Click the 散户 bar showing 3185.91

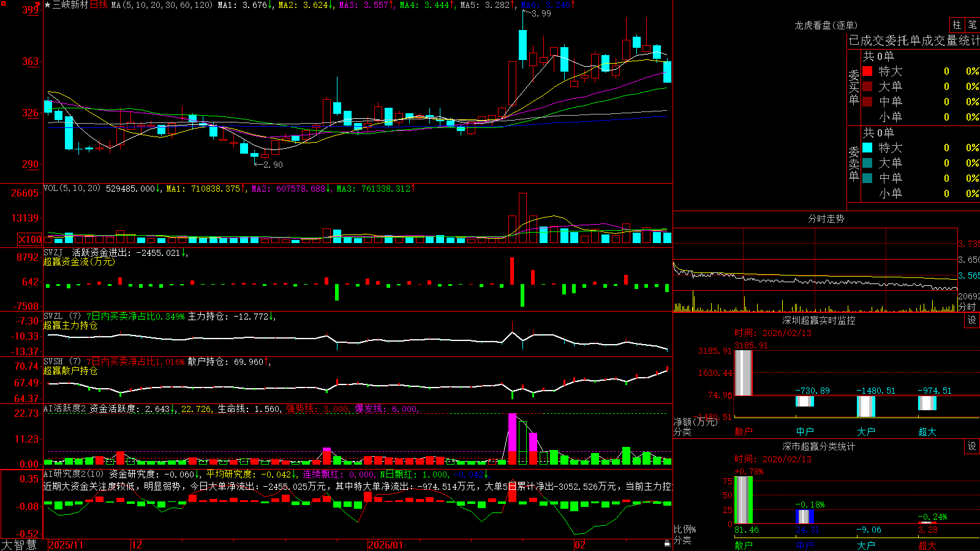click(743, 372)
